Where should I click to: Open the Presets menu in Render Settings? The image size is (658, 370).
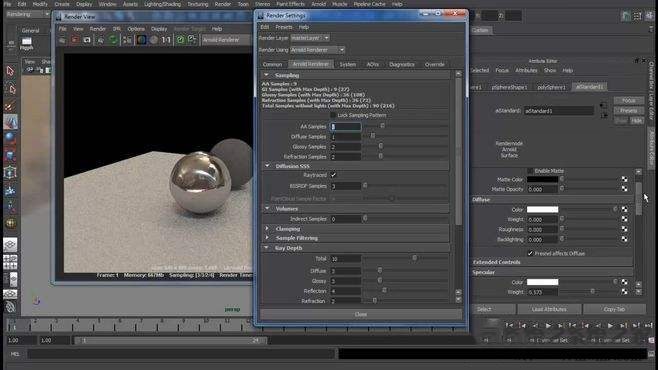(x=284, y=27)
